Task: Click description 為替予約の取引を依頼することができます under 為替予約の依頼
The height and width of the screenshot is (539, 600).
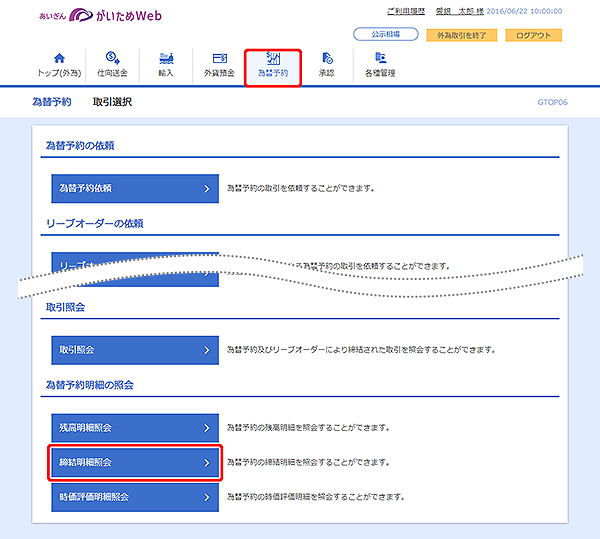Action: [x=300, y=189]
